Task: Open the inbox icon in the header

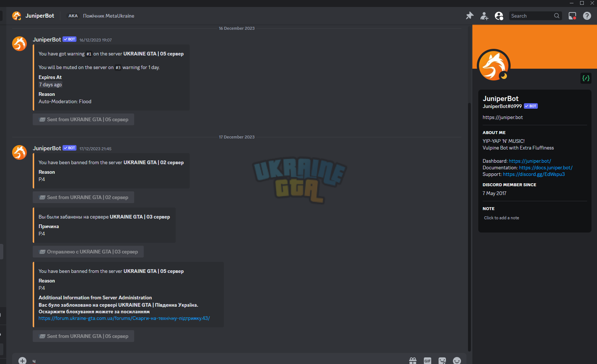Action: (572, 16)
